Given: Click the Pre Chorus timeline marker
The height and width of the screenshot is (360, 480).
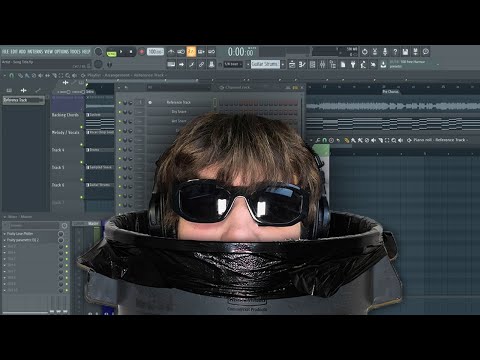Looking at the screenshot, I should click(390, 92).
